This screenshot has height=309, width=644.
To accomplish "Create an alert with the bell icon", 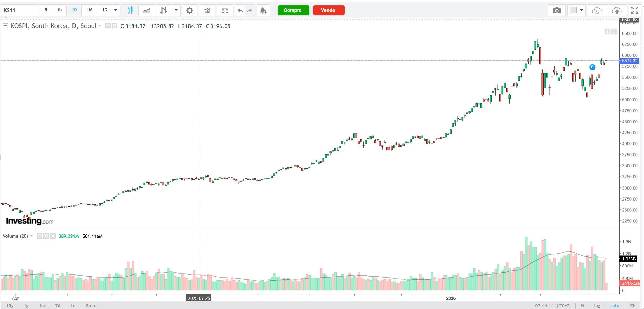I will tap(263, 10).
